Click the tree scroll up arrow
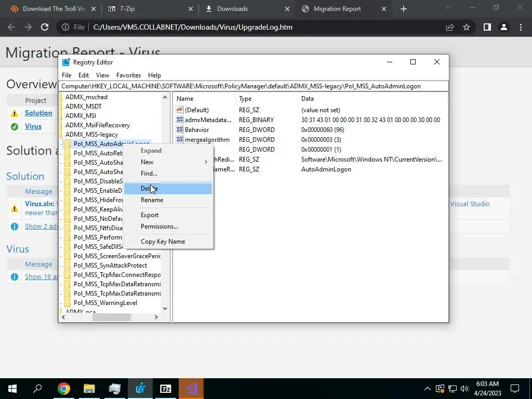This screenshot has width=532, height=399. [x=165, y=97]
